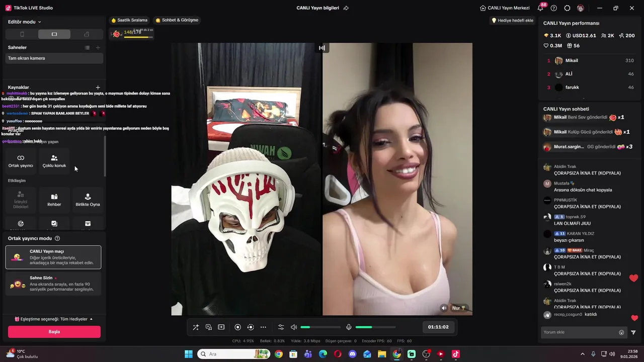Screen dimensions: 644x362
Task: Open the TikTok LIVE Studio taskbar icon
Action: tap(455, 354)
